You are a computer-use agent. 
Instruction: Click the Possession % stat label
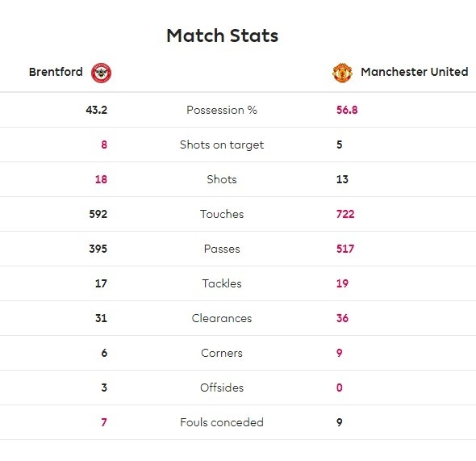(222, 110)
